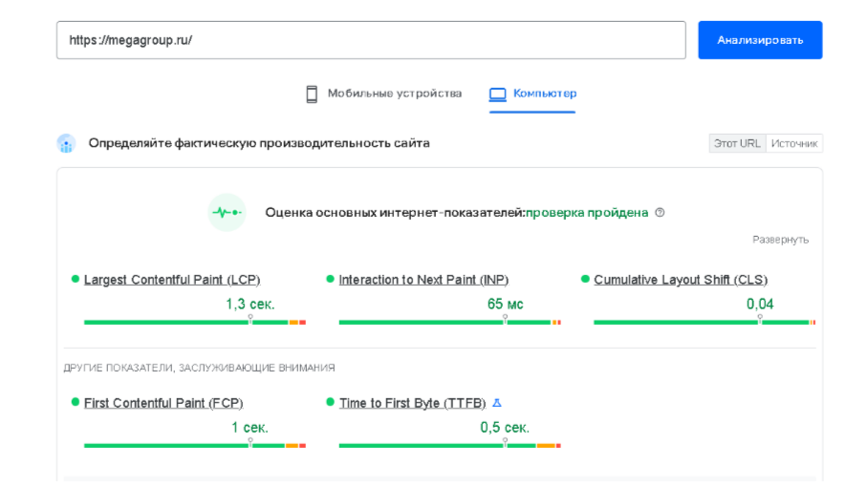868x488 pixels.
Task: Open the Largest Contentful Paint (LCP) link
Action: [x=172, y=280]
